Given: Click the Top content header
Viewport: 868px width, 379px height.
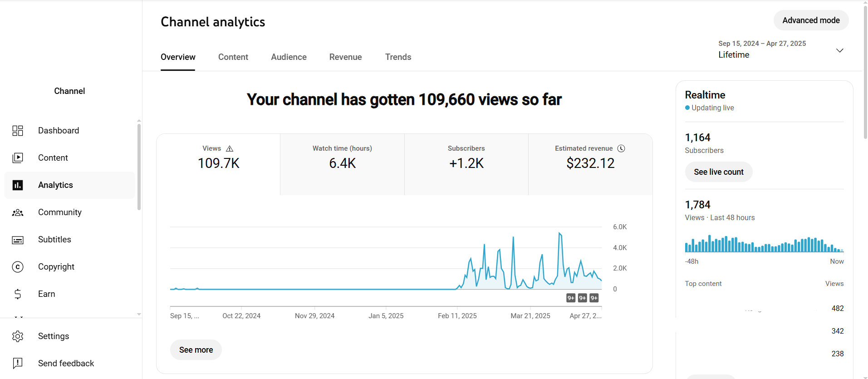Looking at the screenshot, I should (x=703, y=284).
